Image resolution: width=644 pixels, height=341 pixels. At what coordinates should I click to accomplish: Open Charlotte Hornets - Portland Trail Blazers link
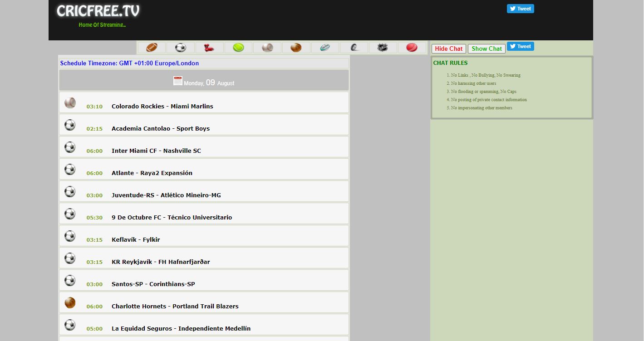coord(175,306)
